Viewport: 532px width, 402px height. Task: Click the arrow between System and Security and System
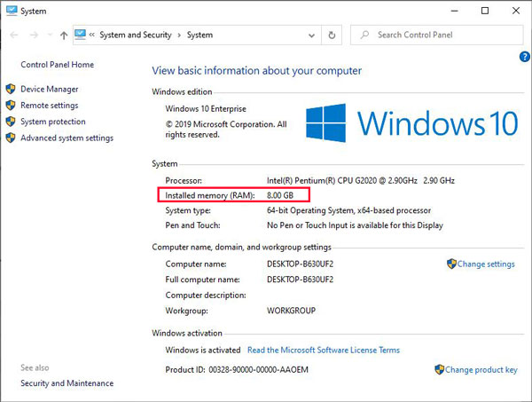click(x=179, y=35)
